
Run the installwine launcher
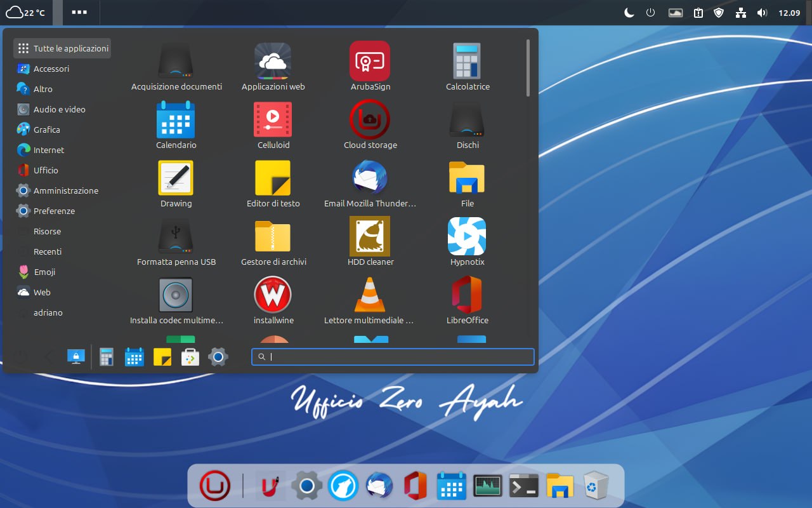[273, 301]
